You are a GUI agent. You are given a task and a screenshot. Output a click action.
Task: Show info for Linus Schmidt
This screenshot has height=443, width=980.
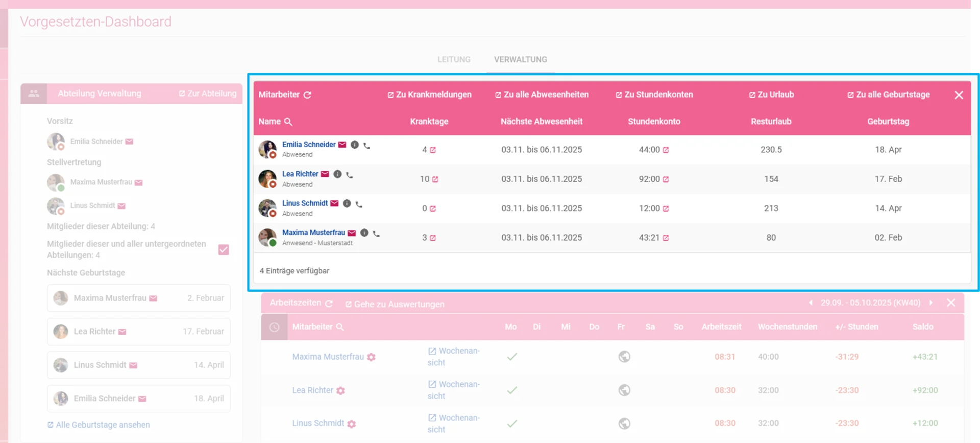(x=347, y=203)
